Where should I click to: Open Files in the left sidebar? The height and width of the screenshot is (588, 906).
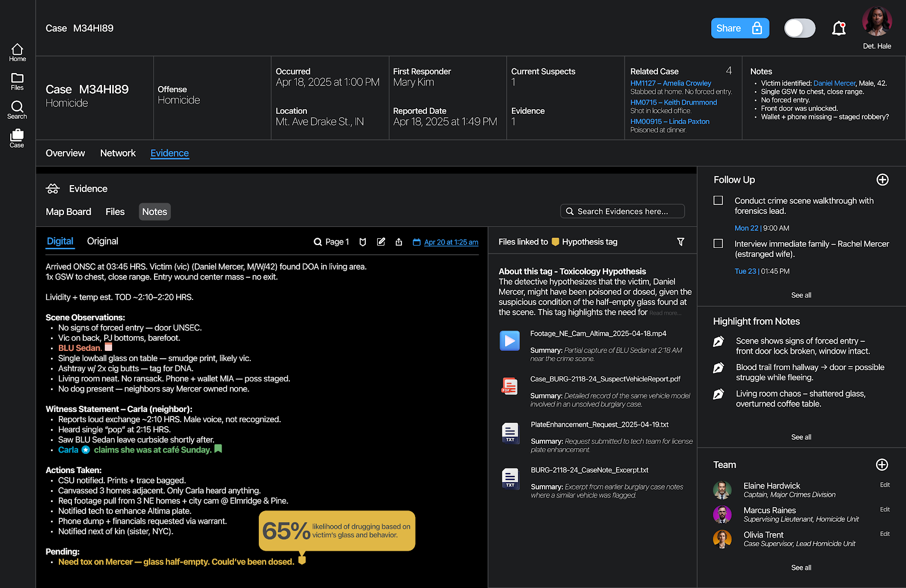point(17,81)
